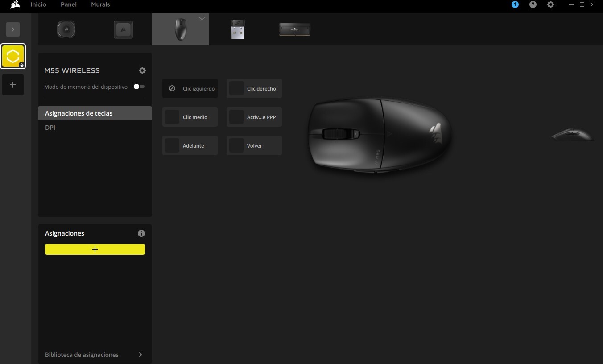603x364 pixels.
Task: Toggle Modo de memoria del dispositivo
Action: [139, 87]
